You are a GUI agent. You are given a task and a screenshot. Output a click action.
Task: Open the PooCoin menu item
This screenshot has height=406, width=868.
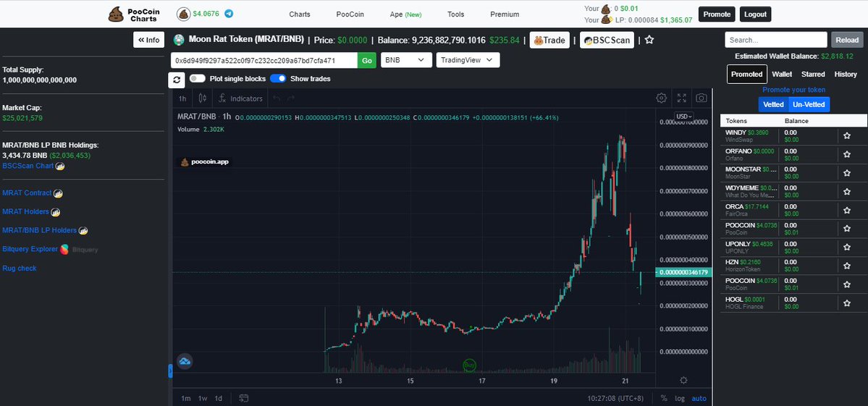click(350, 14)
